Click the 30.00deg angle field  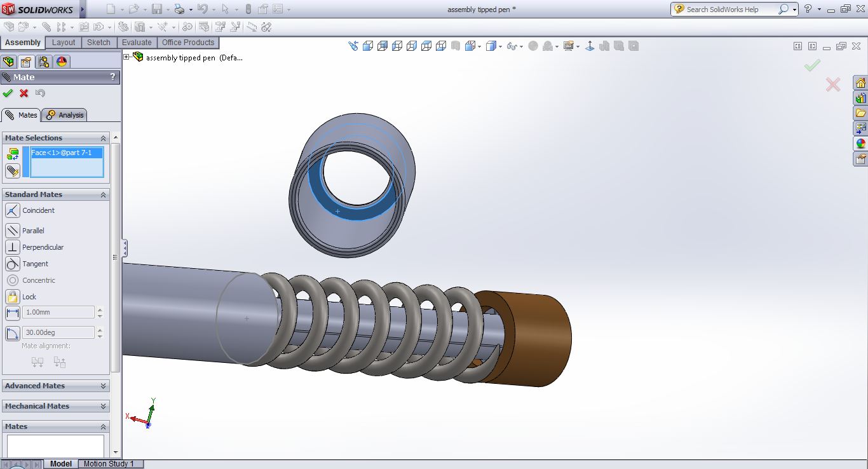pyautogui.click(x=58, y=332)
